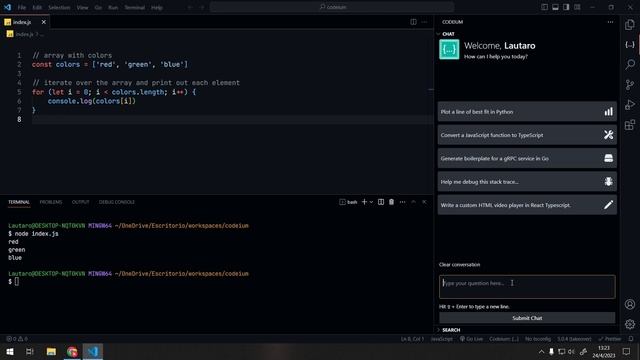Image resolution: width=640 pixels, height=360 pixels.
Task: Split the editor right
Action: pyautogui.click(x=413, y=22)
